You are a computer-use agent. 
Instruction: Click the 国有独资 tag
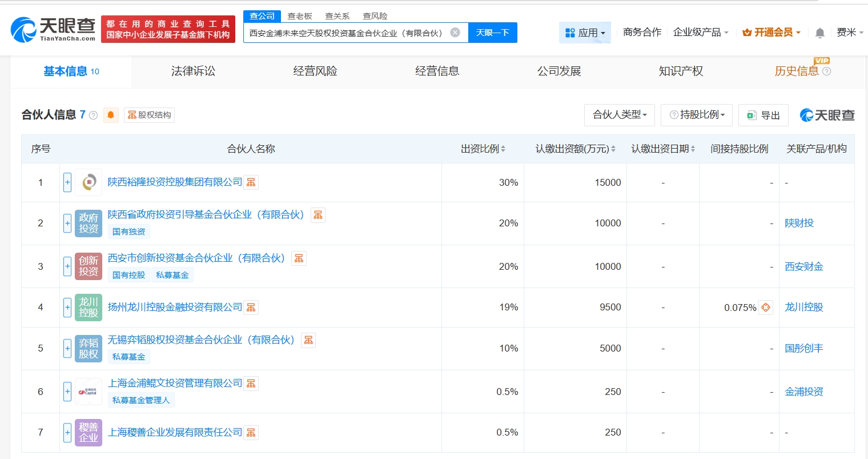[x=129, y=232]
